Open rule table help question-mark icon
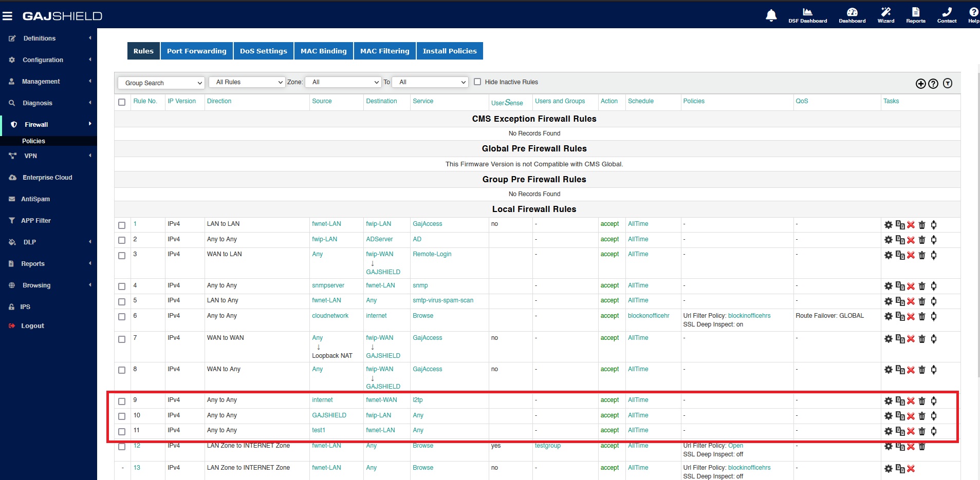The image size is (980, 480). (933, 84)
